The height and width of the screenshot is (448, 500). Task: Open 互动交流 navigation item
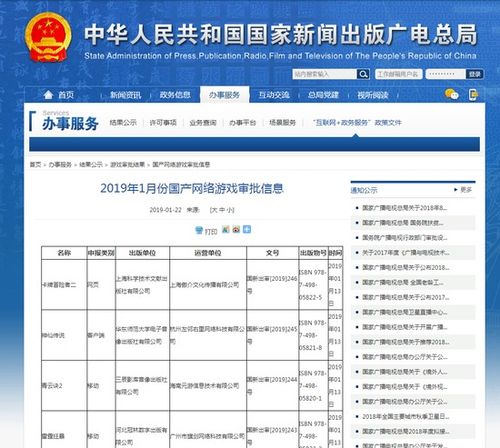274,95
